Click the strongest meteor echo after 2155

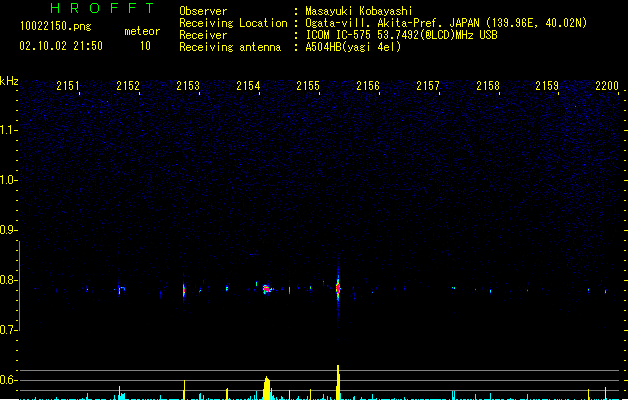(x=338, y=288)
